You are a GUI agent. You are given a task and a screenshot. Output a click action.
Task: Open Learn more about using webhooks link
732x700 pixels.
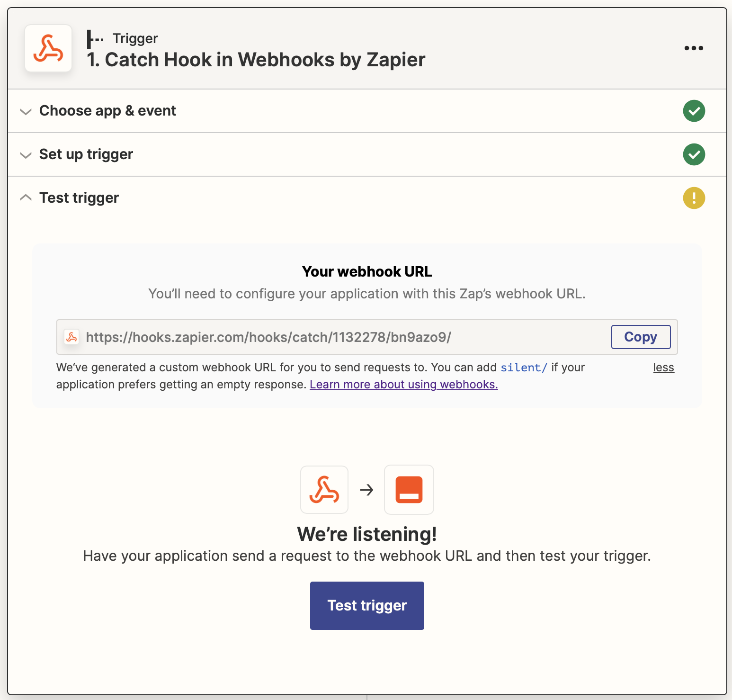pyautogui.click(x=403, y=384)
